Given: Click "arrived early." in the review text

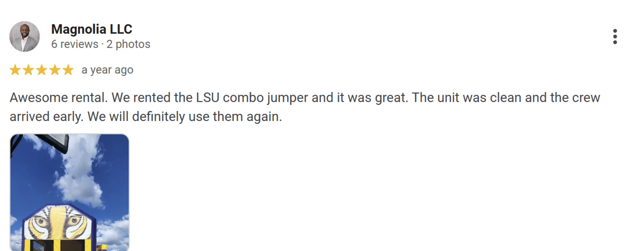Looking at the screenshot, I should (x=47, y=117).
